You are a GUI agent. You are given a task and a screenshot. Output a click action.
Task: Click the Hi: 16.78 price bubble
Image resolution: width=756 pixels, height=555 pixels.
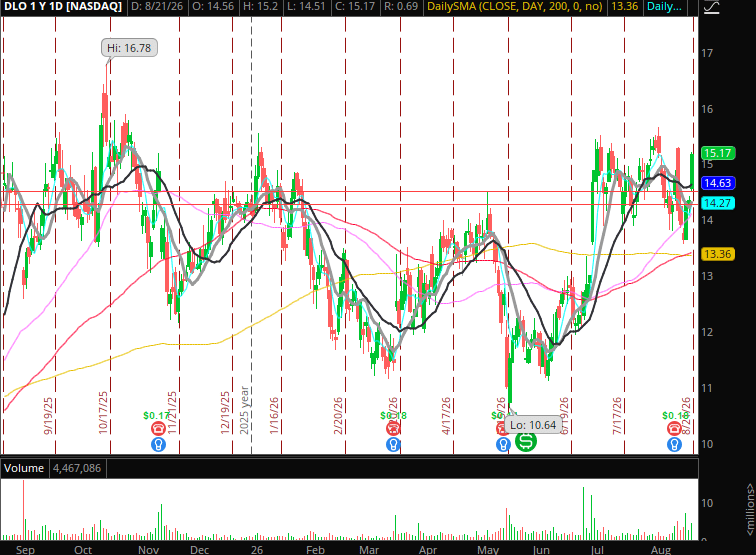[129, 48]
